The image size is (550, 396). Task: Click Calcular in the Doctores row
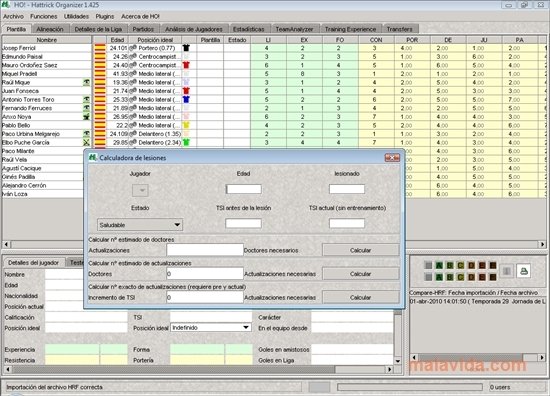click(361, 274)
